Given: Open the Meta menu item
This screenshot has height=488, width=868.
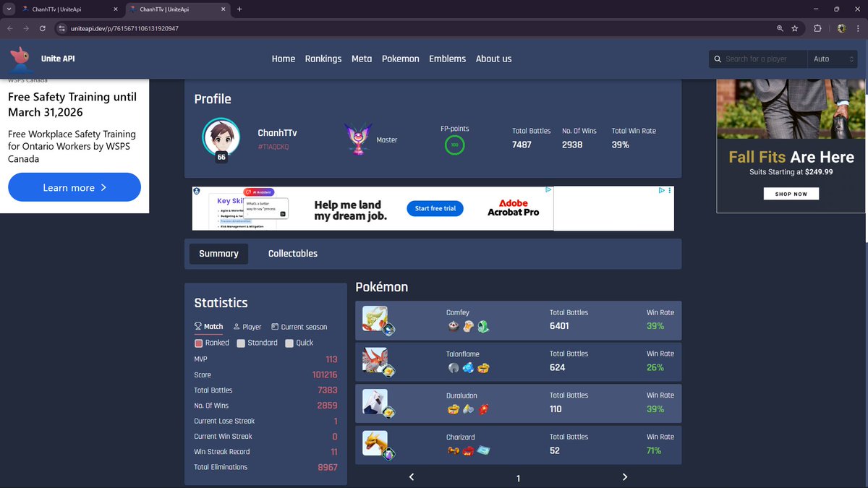Looking at the screenshot, I should click(x=362, y=59).
